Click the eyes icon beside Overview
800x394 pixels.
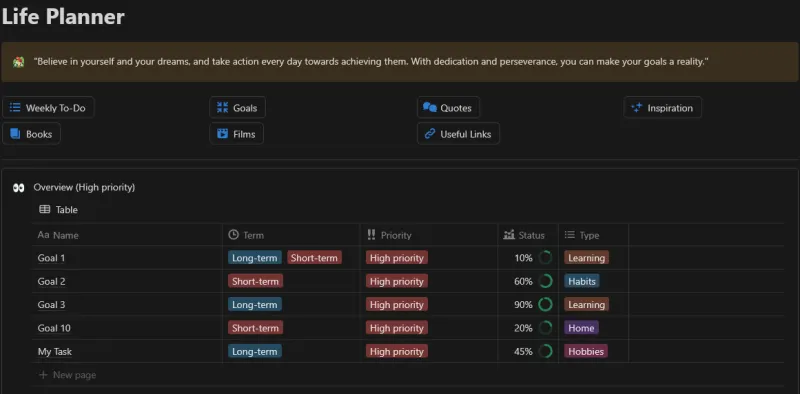(19, 188)
